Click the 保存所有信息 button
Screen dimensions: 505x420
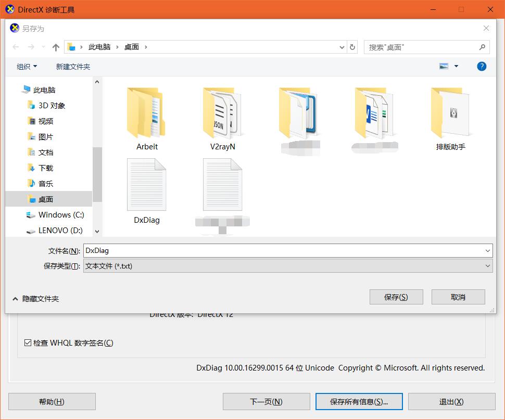(359, 401)
